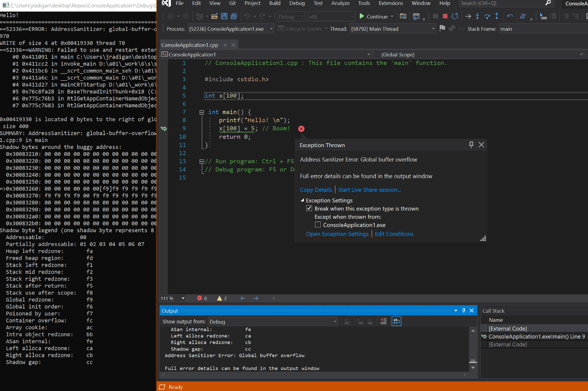Pin the Exception Thrown popup

(471, 145)
